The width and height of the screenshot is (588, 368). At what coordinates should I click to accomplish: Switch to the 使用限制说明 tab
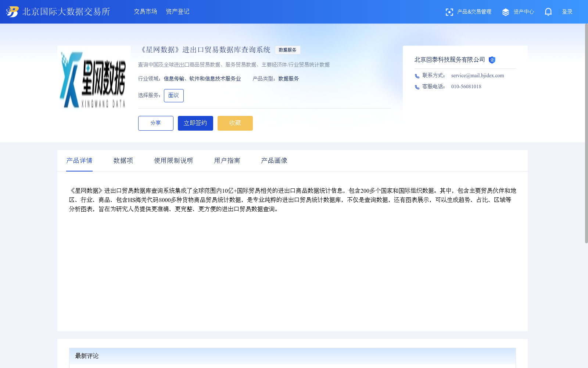173,161
